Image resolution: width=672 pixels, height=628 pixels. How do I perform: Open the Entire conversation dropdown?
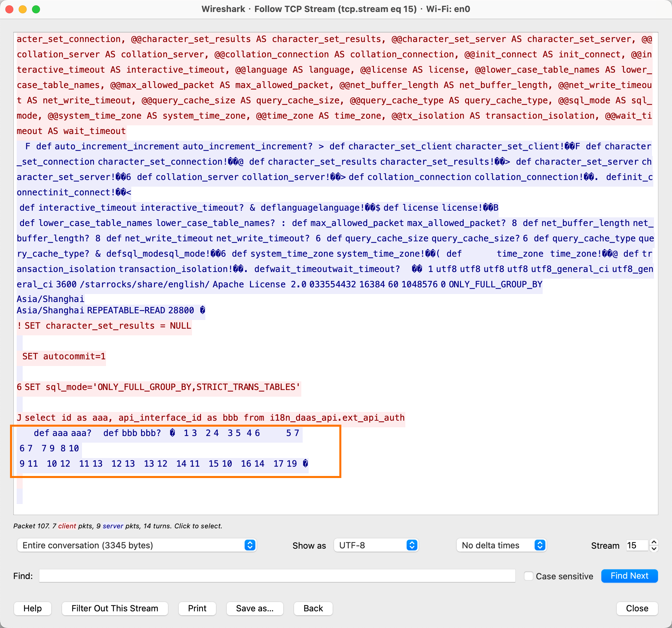137,545
